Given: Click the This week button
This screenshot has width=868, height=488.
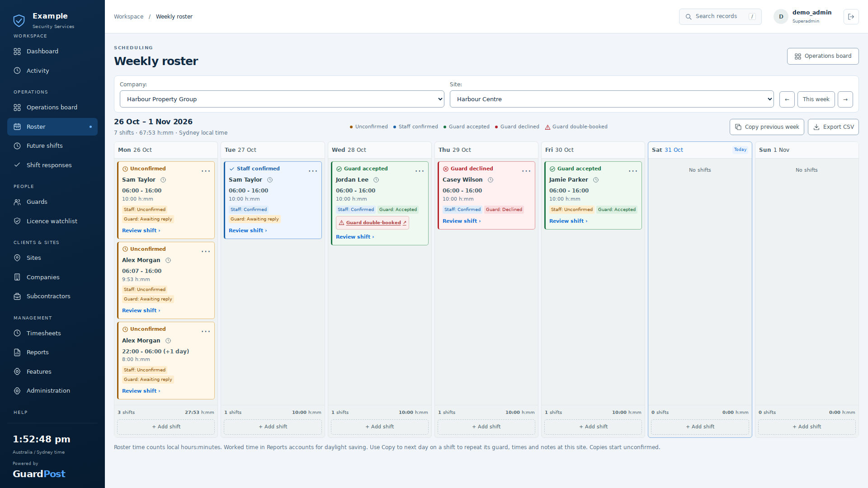Looking at the screenshot, I should tap(816, 99).
